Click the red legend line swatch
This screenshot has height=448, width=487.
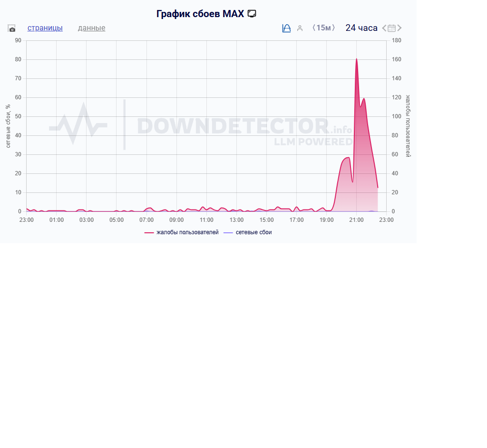pos(149,232)
